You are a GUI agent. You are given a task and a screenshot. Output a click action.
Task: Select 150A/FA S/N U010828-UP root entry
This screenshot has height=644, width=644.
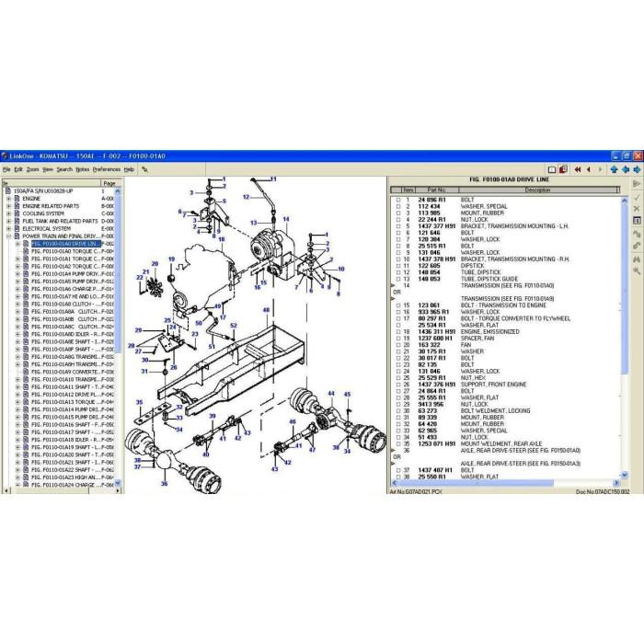[43, 191]
